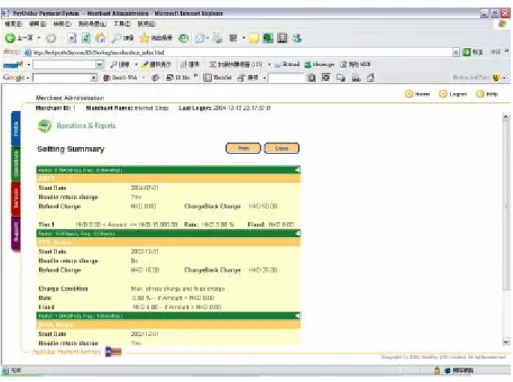Open Messenger from the MSN toolbar
Image resolution: width=513 pixels, height=382 pixels.
(319, 64)
